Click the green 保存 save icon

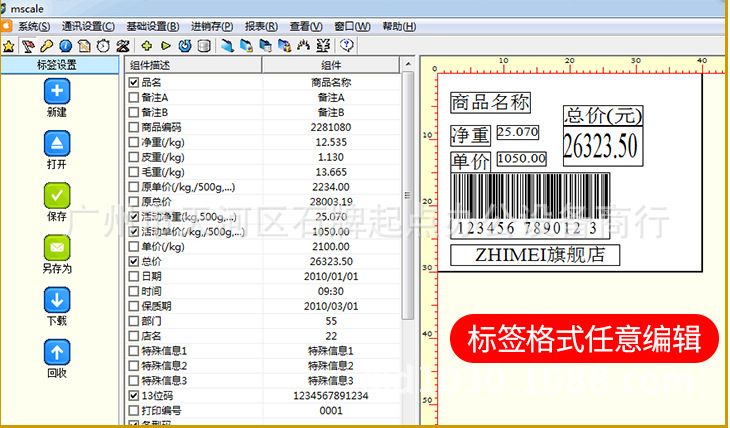[x=57, y=196]
